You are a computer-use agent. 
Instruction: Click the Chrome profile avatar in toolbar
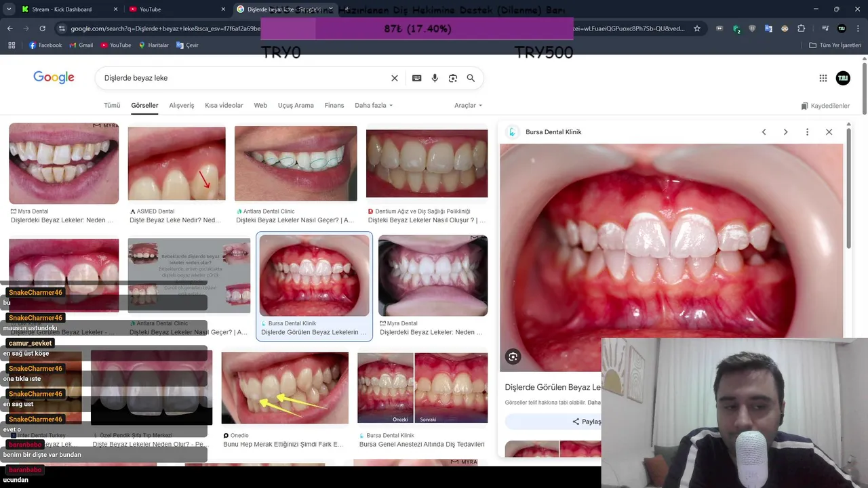[842, 28]
